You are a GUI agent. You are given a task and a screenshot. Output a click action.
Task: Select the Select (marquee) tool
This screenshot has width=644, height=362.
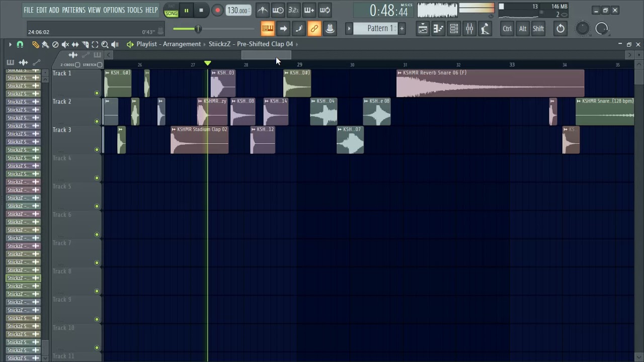coord(95,45)
